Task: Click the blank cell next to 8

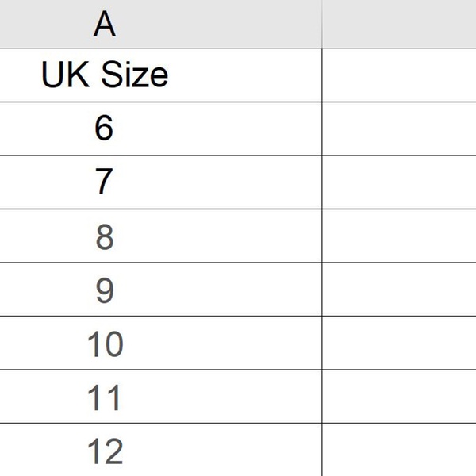Action: (399, 236)
